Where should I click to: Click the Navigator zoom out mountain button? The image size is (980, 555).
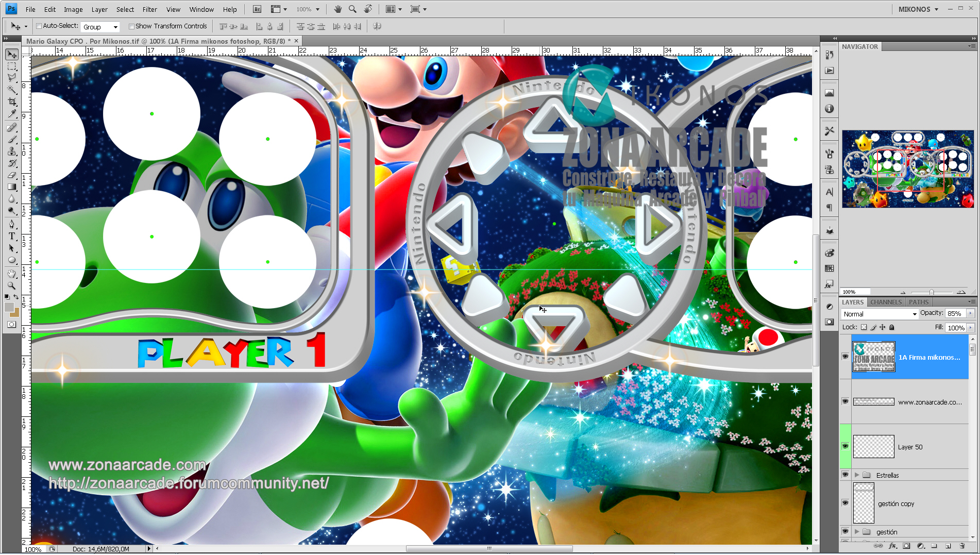point(903,292)
